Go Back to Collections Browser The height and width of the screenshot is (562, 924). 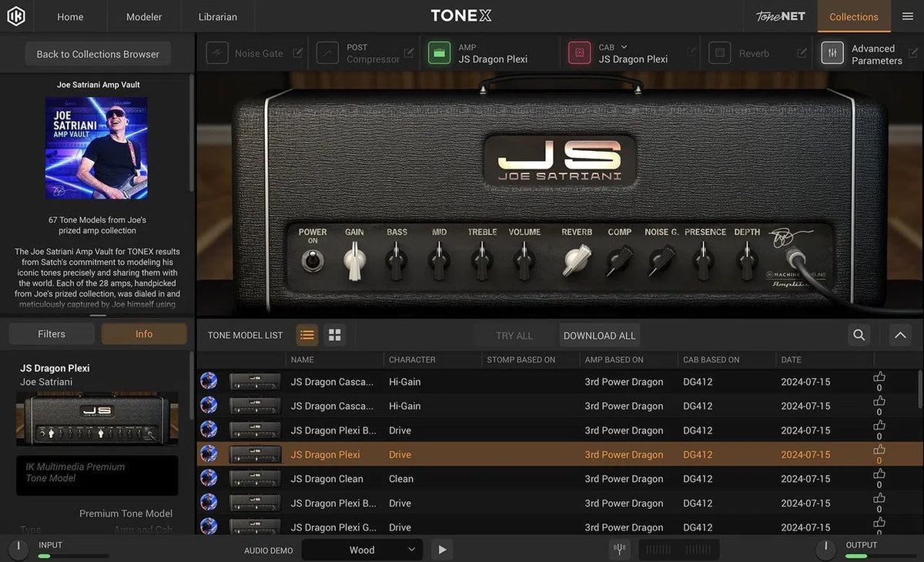[x=97, y=54]
